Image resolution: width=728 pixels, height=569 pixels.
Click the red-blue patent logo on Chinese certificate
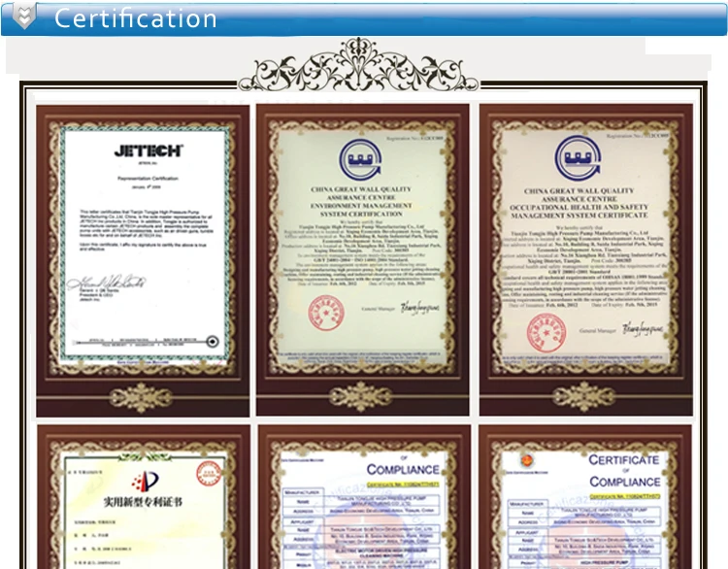click(146, 482)
